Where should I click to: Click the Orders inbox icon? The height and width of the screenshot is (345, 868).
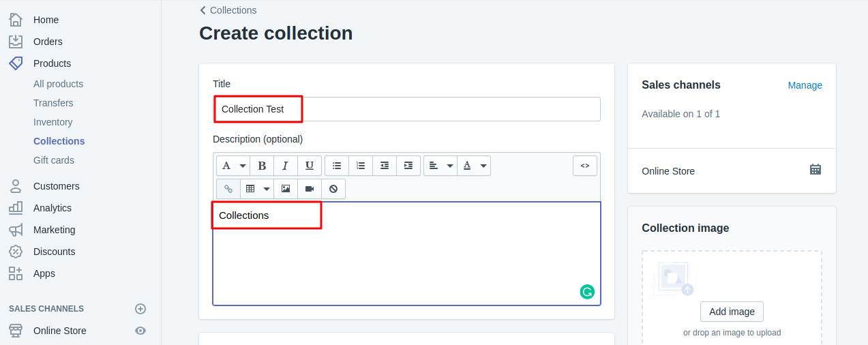[x=16, y=42]
